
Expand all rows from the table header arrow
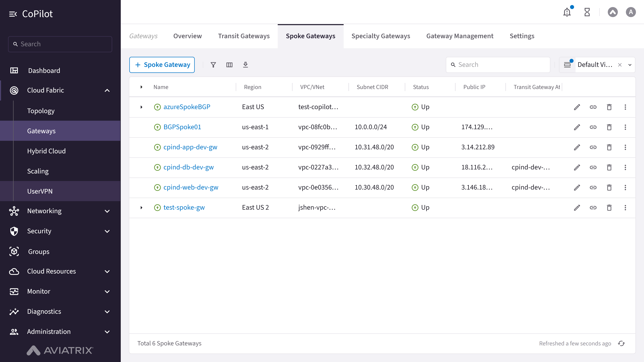click(x=142, y=87)
